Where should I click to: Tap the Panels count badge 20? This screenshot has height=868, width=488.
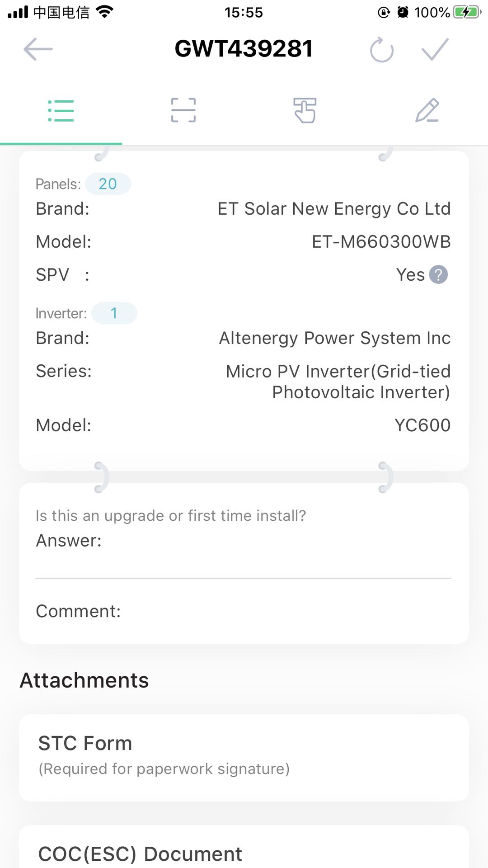[x=108, y=184]
